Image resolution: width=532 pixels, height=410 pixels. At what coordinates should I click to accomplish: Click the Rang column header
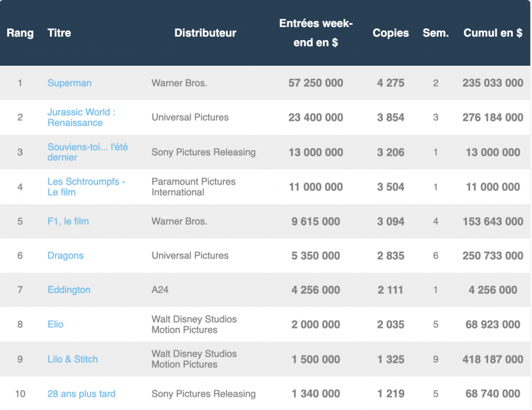click(20, 33)
